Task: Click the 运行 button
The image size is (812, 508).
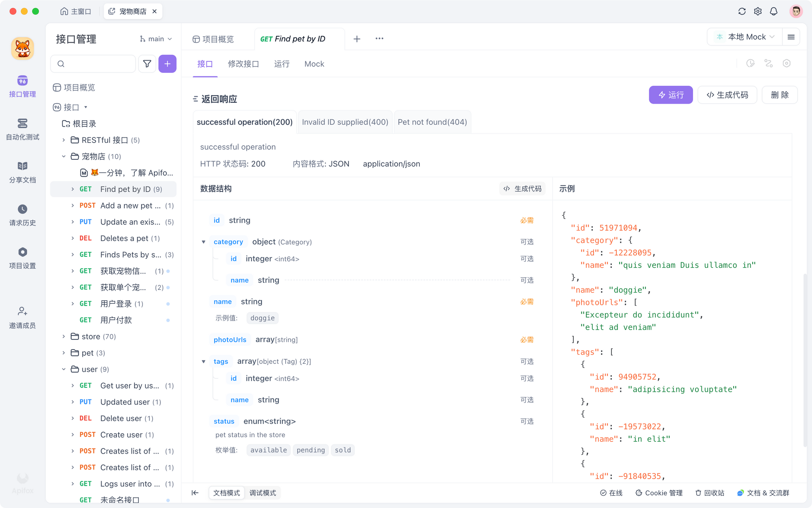Action: [671, 95]
